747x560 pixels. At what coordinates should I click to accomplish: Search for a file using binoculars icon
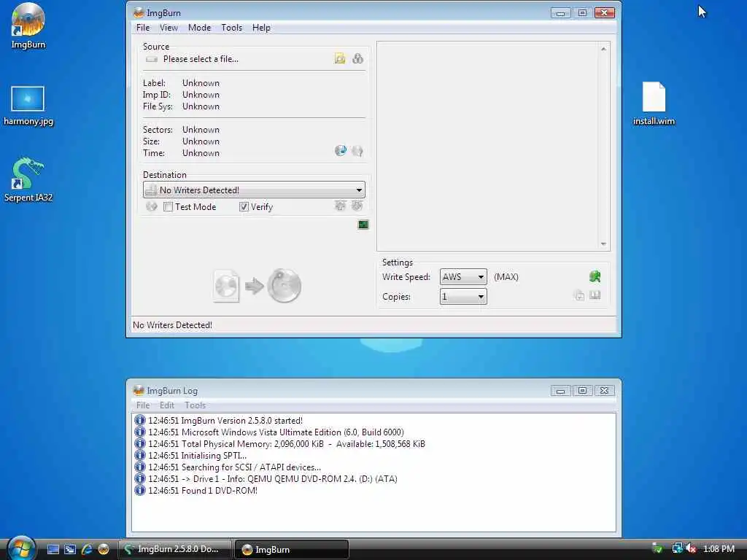click(357, 58)
